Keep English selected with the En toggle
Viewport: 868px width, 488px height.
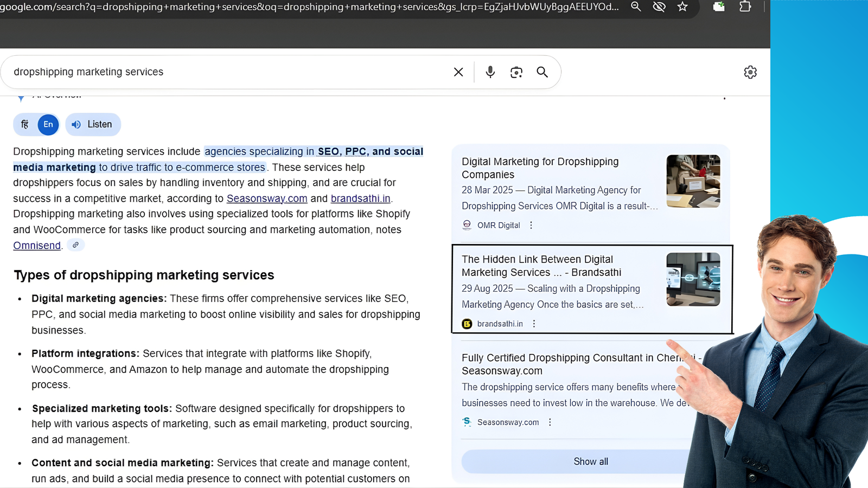click(48, 124)
